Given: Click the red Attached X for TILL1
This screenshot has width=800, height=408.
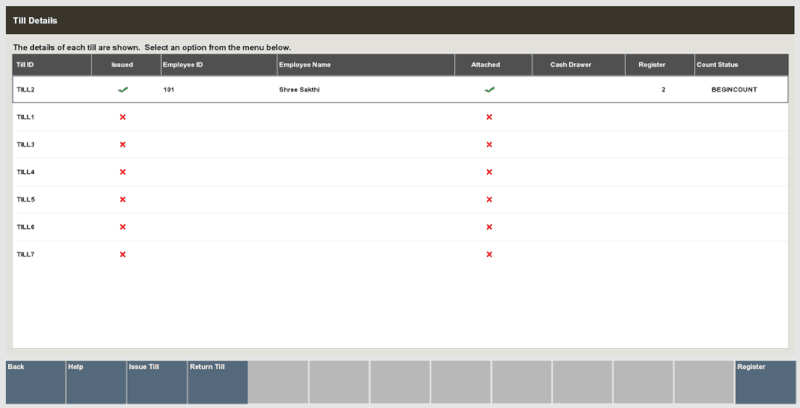Looking at the screenshot, I should pos(489,117).
